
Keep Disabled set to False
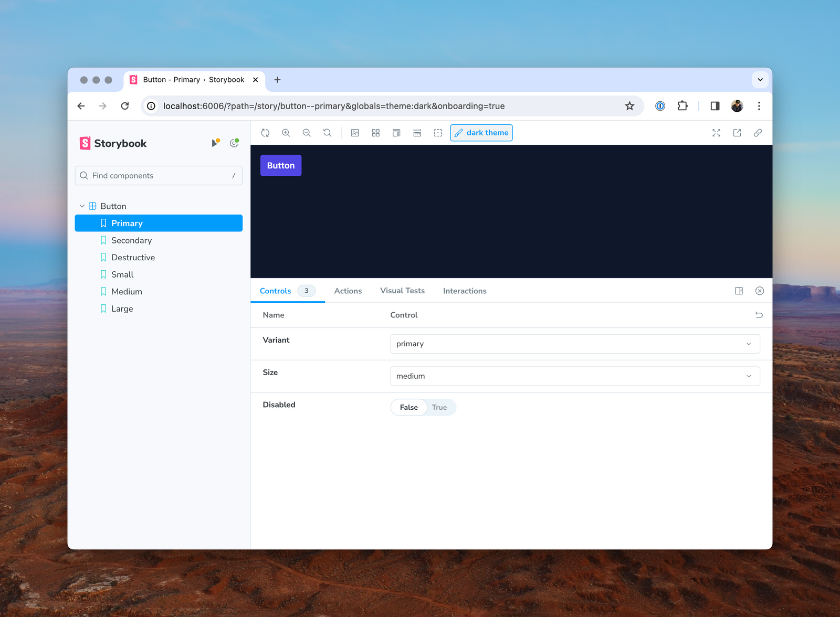point(408,407)
